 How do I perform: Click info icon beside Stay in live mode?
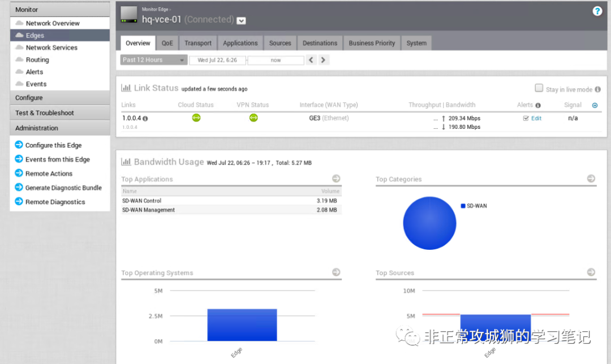(x=598, y=89)
